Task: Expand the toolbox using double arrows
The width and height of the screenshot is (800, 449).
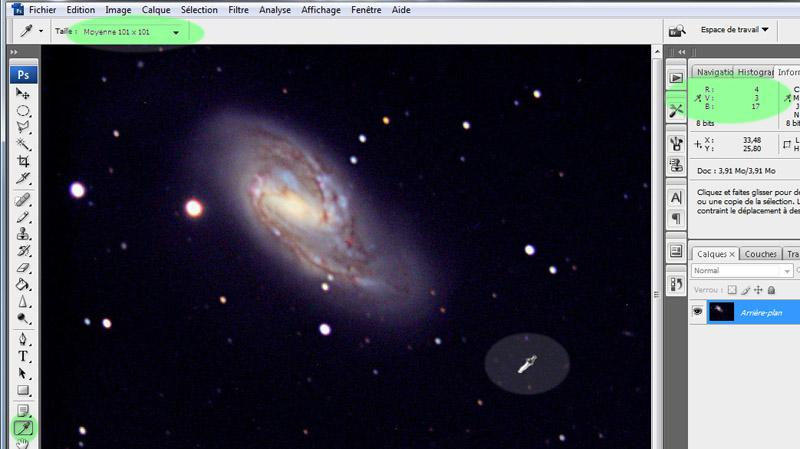Action: [x=14, y=52]
